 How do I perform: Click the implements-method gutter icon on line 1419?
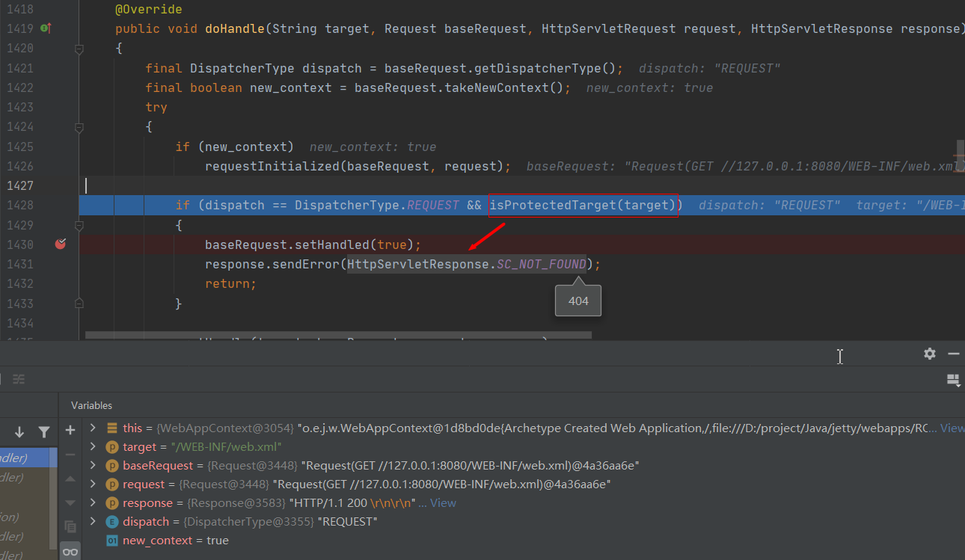coord(45,28)
